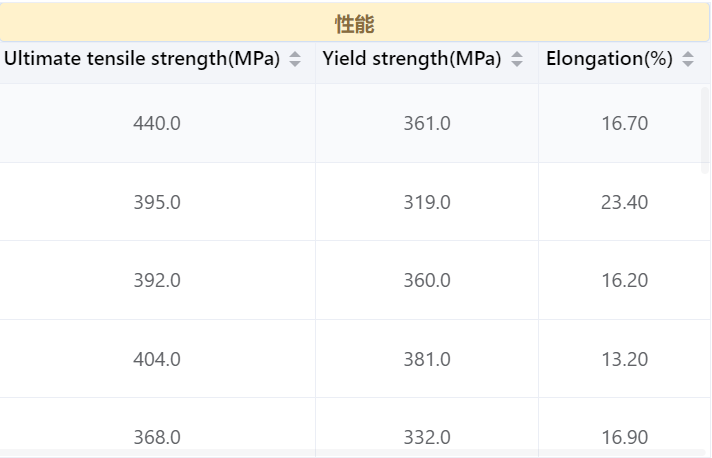712x458 pixels.
Task: Click the vertical scrollbar thumb of table
Action: [x=705, y=130]
